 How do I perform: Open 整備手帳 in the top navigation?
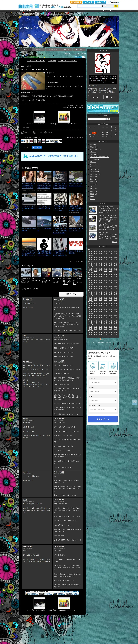coord(43,11)
